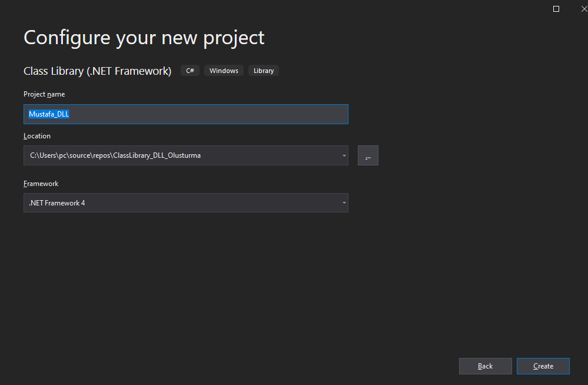
Task: Click the Windows platform tag
Action: 224,71
